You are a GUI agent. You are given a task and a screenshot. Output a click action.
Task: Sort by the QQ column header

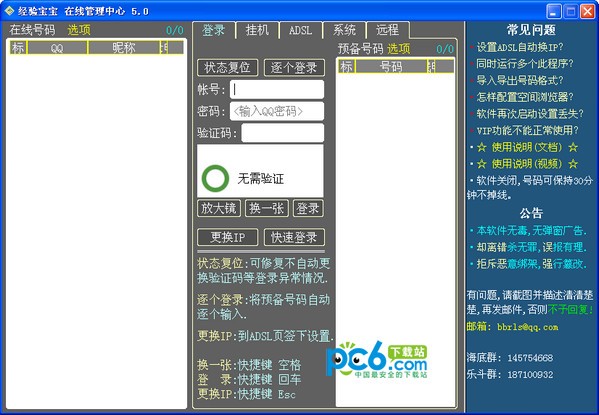[x=57, y=48]
